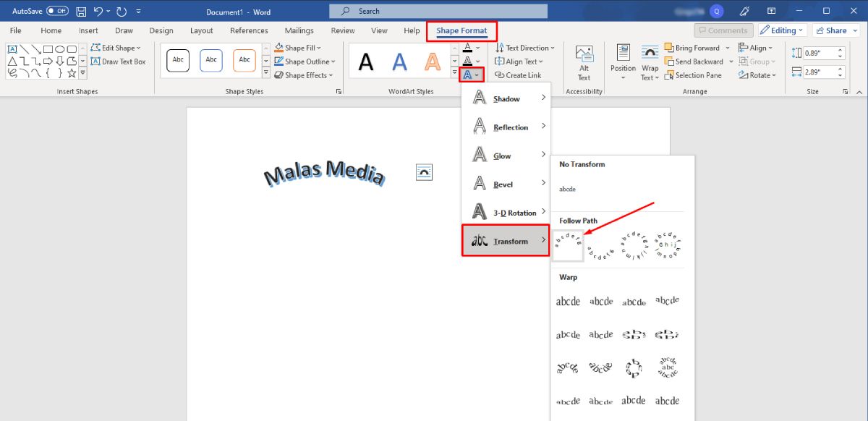The height and width of the screenshot is (421, 868).
Task: Open the Glow text effects submenu
Action: point(506,156)
